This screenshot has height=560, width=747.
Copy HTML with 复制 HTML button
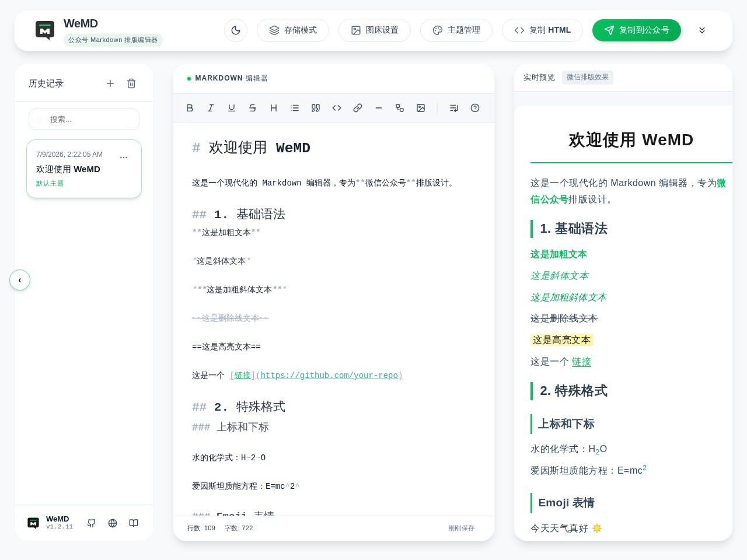click(x=542, y=30)
